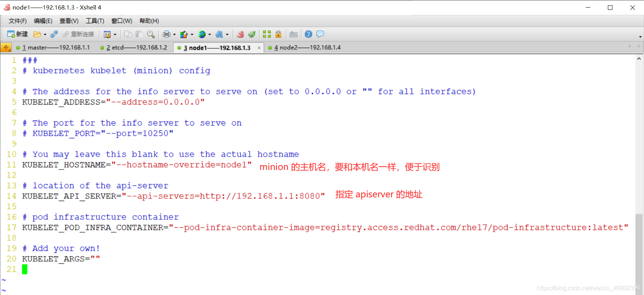Click the 'kubernetes kubelet (minion) config' comment
644x295 pixels.
[116, 71]
